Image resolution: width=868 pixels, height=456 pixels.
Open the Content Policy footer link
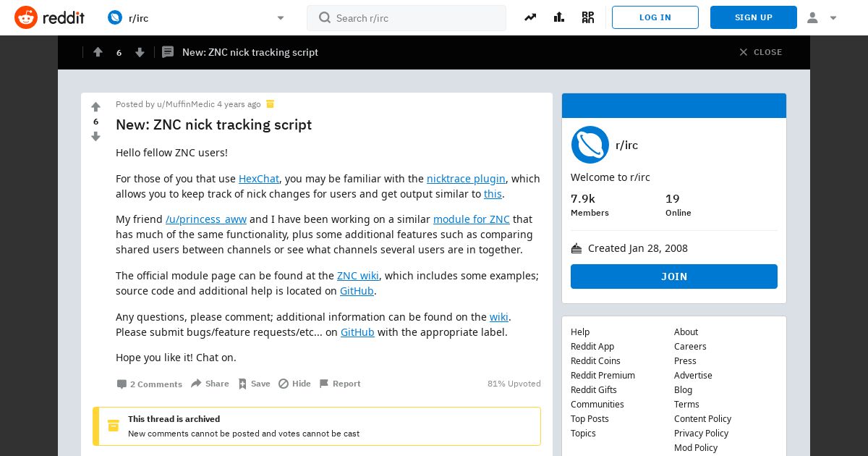coord(702,419)
